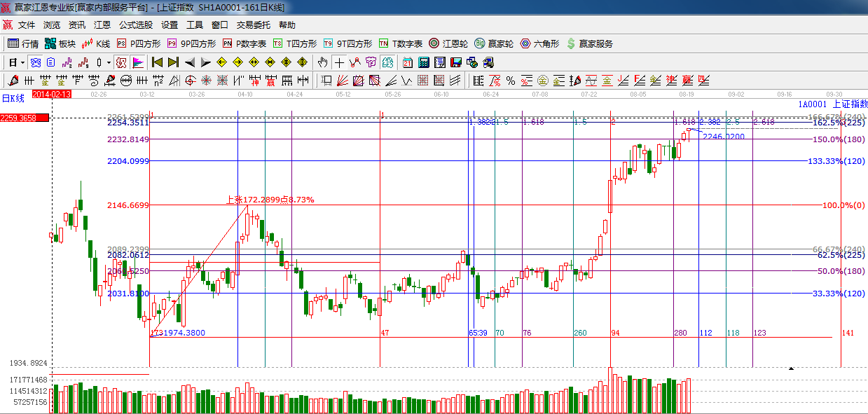This screenshot has width=868, height=414.
Task: Click the green dollar 赢家服务 icon
Action: 571,43
